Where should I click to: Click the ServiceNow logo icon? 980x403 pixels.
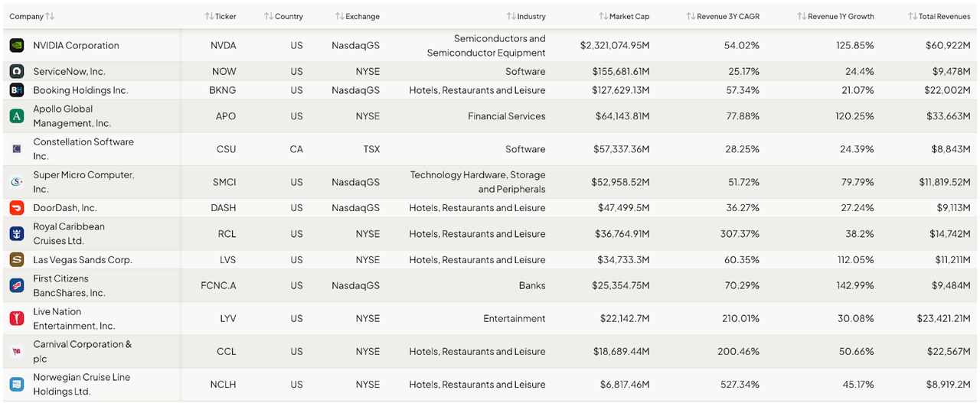[16, 71]
